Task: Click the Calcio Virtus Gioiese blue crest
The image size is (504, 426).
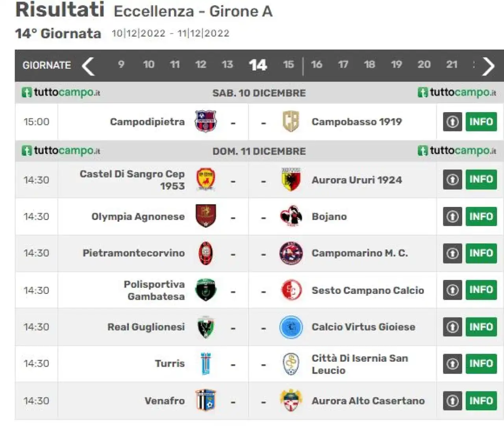Action: point(291,327)
